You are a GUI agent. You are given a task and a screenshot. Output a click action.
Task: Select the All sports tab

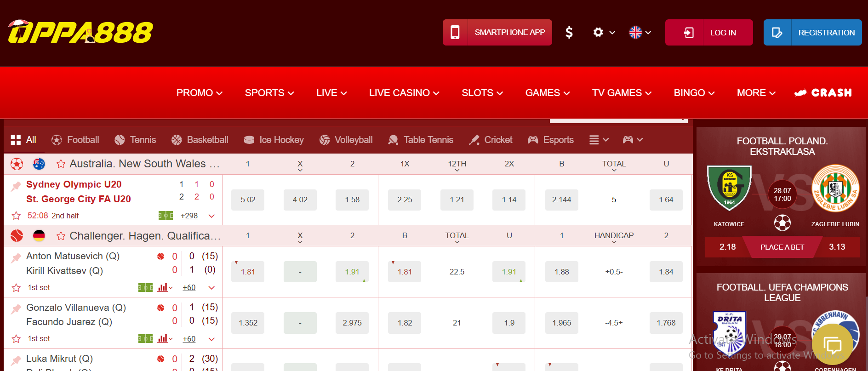tap(23, 140)
